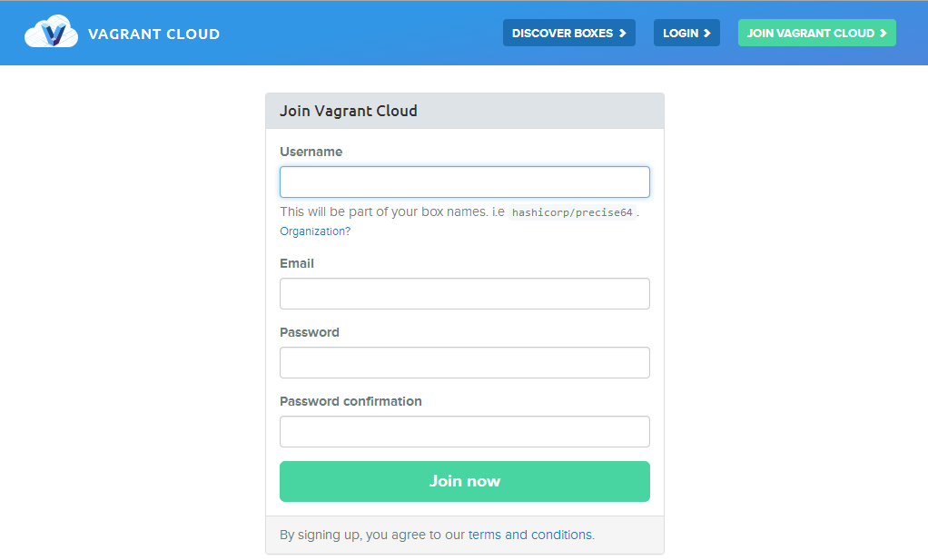
Task: Click into the Email text box
Action: 464,293
